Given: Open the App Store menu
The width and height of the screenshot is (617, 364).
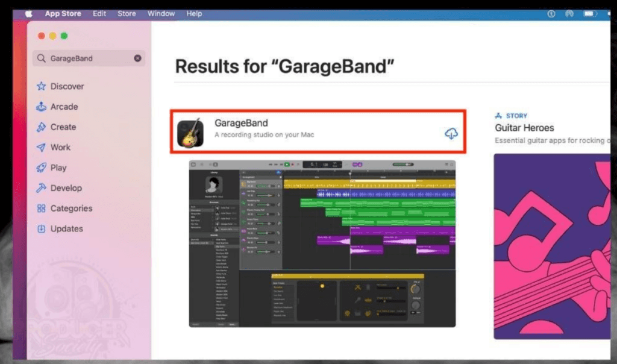Looking at the screenshot, I should pos(63,14).
